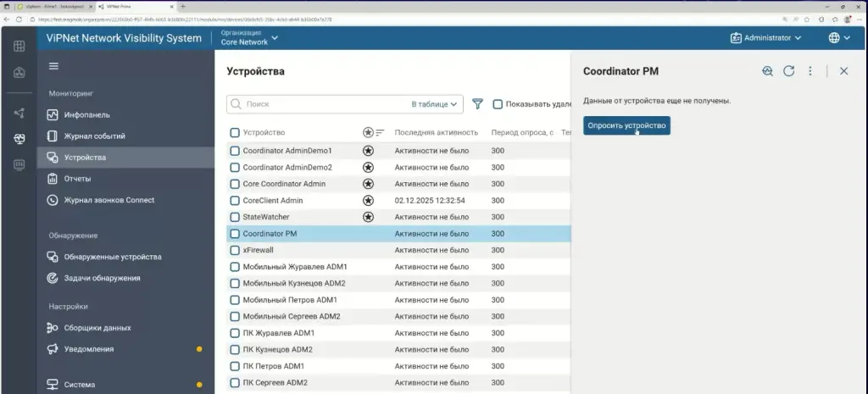The height and width of the screenshot is (394, 868).
Task: Check the StateWatcher row checkbox
Action: coord(235,217)
